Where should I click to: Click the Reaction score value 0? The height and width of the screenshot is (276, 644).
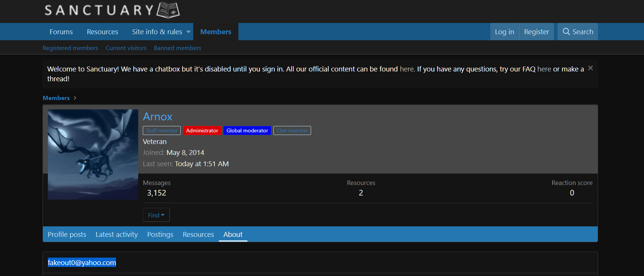tap(572, 193)
